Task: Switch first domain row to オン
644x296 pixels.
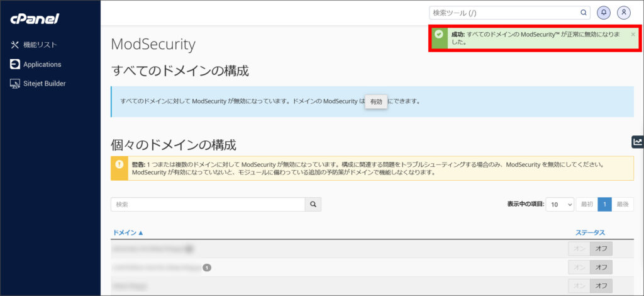Action: pyautogui.click(x=579, y=249)
